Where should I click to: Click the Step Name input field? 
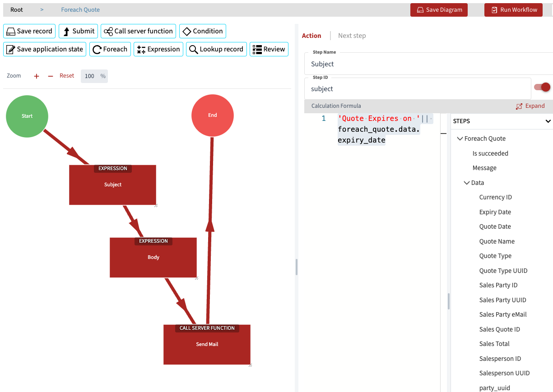(x=428, y=64)
